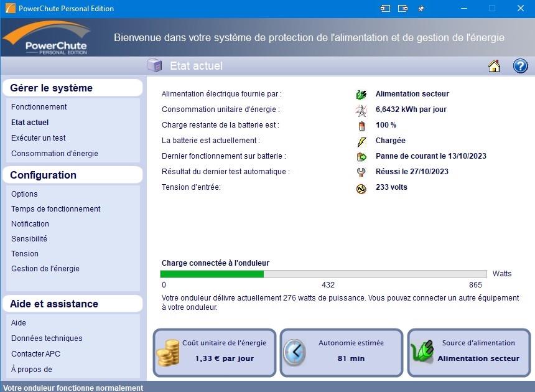Click the wrench icon beside Réussi le 27/10/2023

point(361,172)
